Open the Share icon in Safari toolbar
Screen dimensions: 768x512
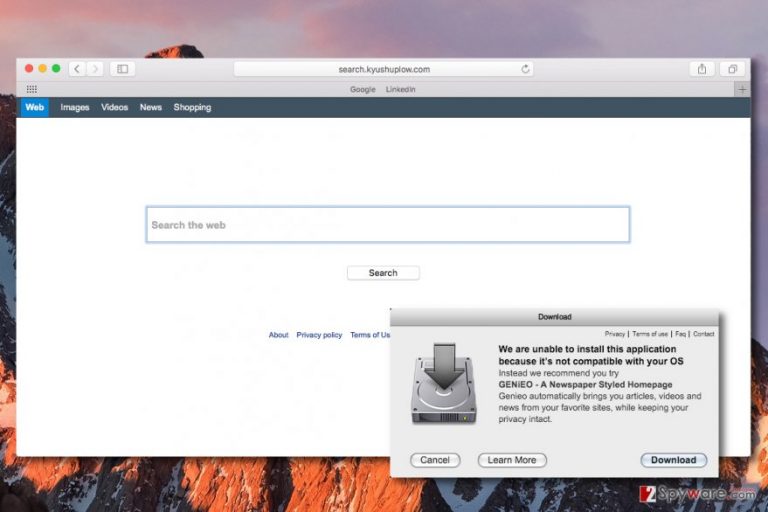(x=702, y=69)
